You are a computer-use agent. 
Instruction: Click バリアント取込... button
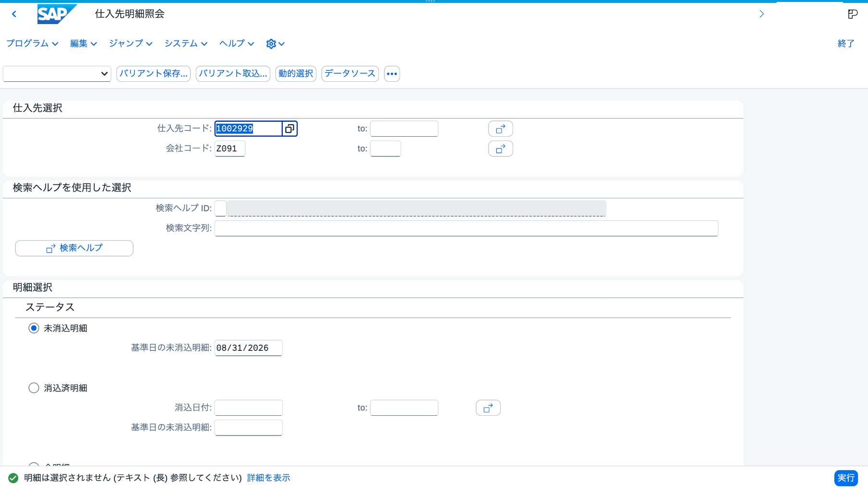click(233, 74)
